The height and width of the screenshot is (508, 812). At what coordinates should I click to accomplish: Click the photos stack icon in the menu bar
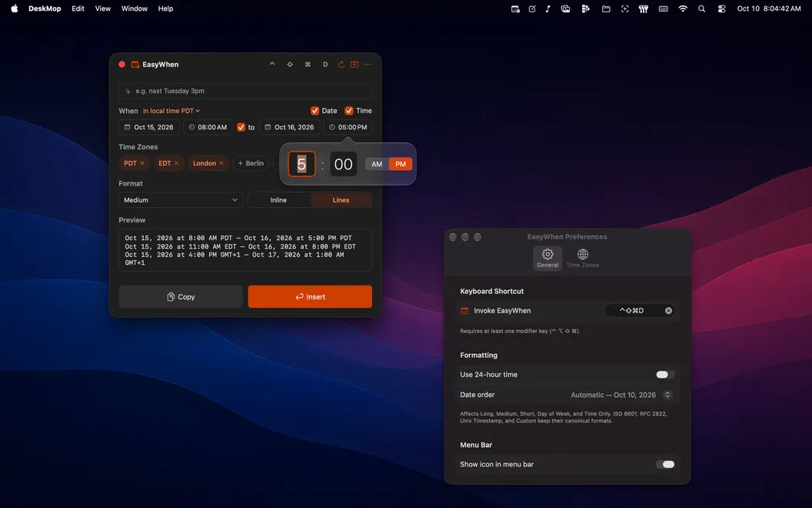point(565,8)
